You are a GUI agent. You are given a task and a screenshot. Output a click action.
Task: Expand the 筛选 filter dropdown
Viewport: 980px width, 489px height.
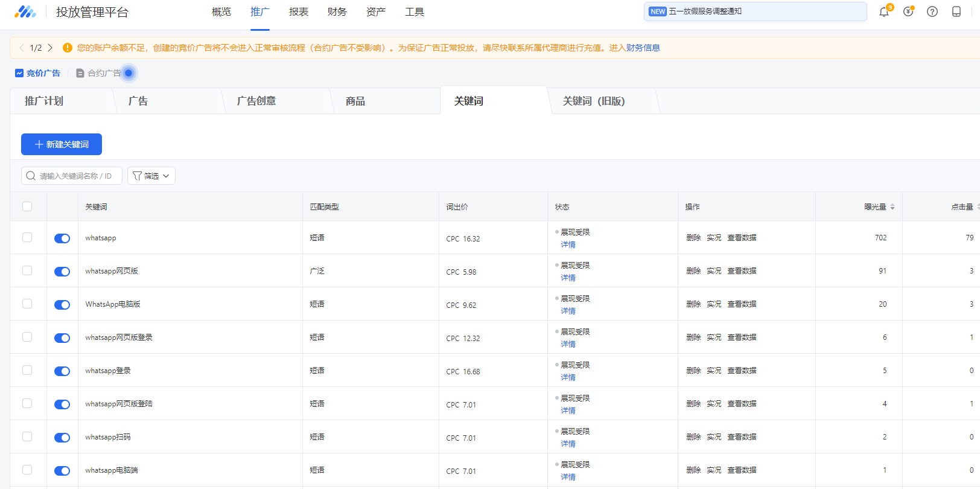(151, 176)
